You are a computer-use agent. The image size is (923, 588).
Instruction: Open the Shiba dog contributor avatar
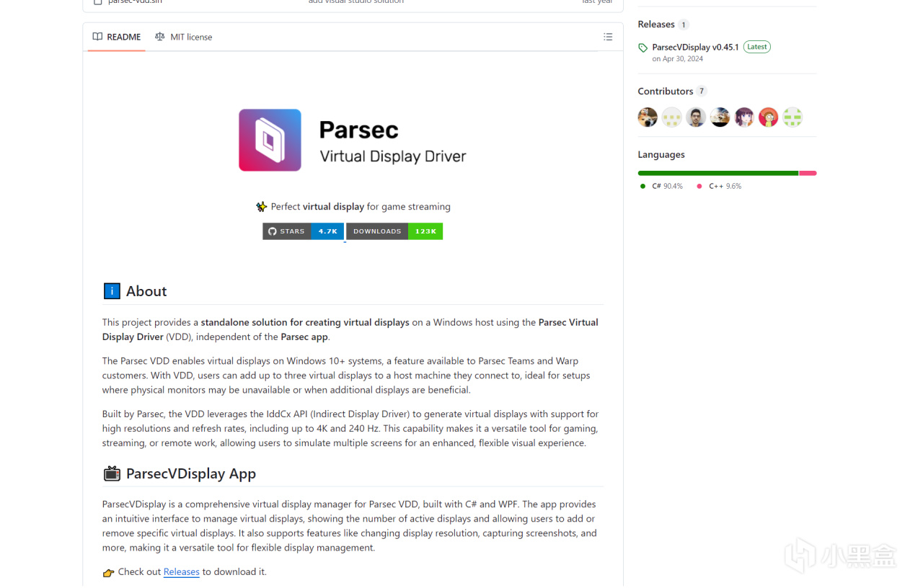(x=648, y=117)
